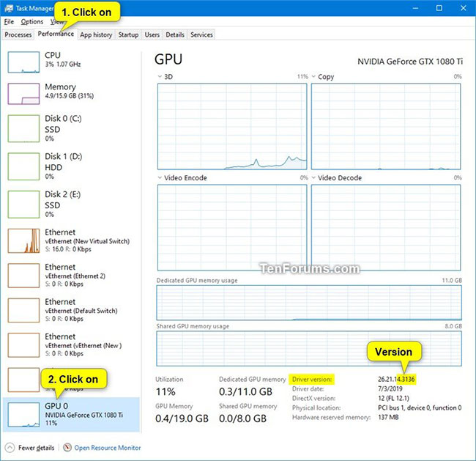Switch to the Startup tab
The width and height of the screenshot is (476, 461).
click(128, 34)
